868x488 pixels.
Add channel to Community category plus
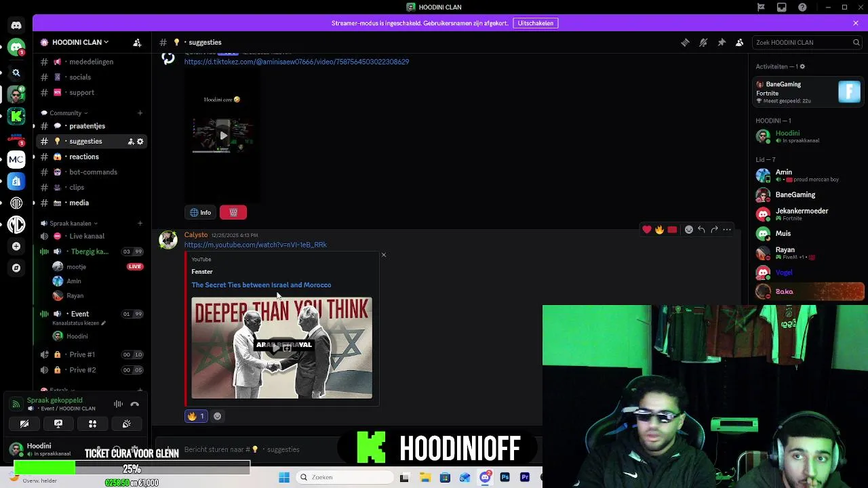(x=140, y=113)
